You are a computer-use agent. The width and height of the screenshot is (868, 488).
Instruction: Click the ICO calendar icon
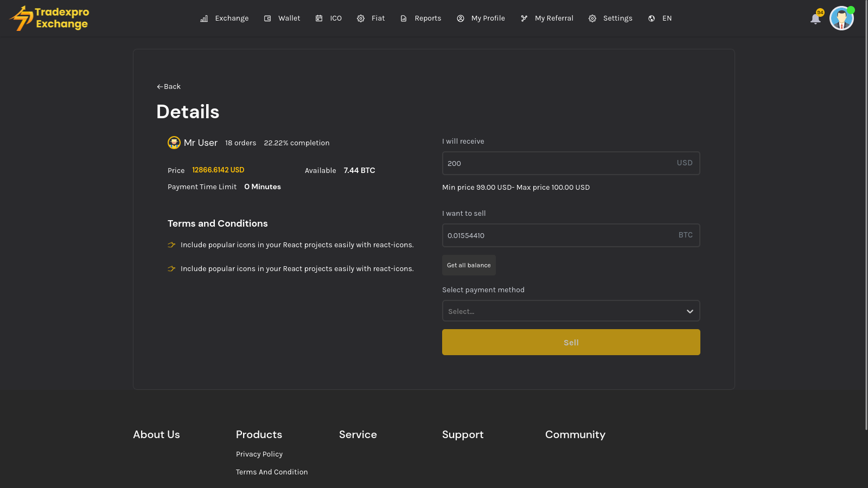click(319, 18)
